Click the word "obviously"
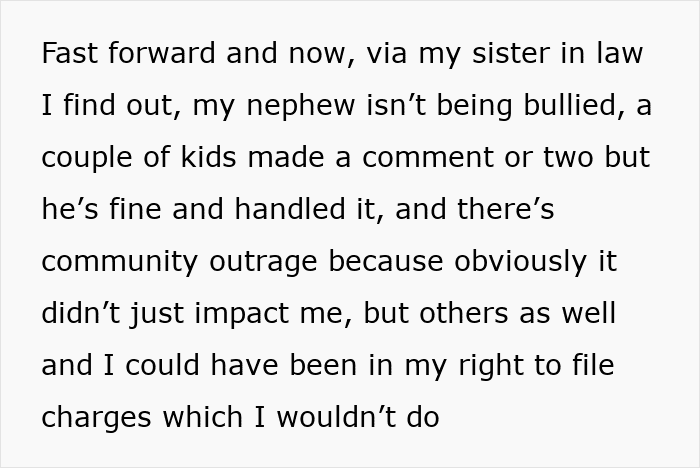Viewport: 700px width, 468px height. 520,261
